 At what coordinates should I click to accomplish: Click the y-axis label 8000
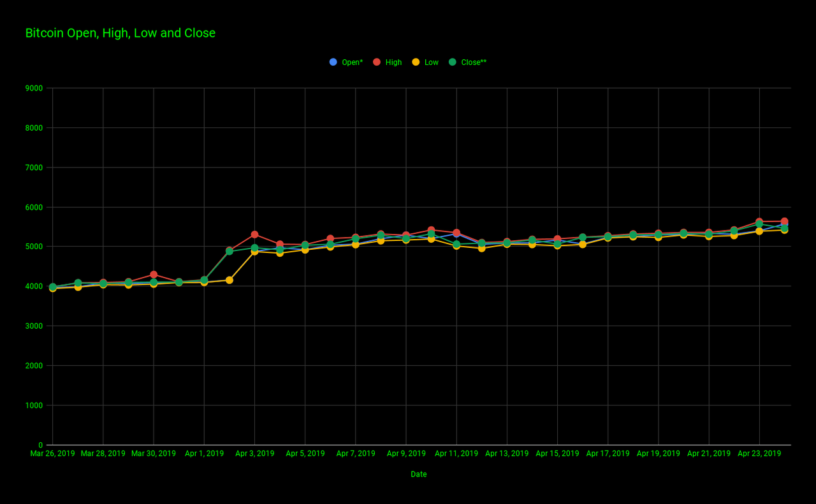34,128
